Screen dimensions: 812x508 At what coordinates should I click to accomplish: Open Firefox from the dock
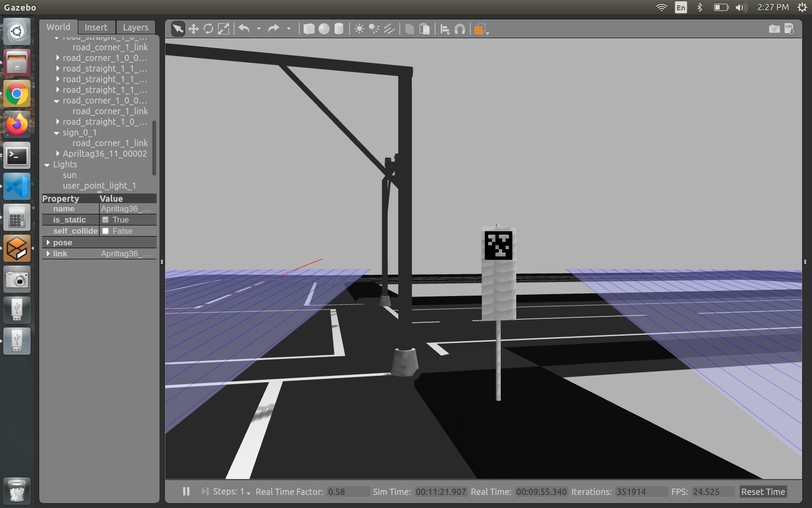[17, 124]
